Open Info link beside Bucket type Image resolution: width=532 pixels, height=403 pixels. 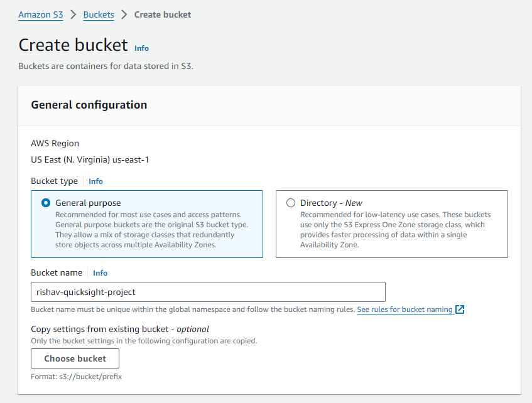[x=95, y=181]
